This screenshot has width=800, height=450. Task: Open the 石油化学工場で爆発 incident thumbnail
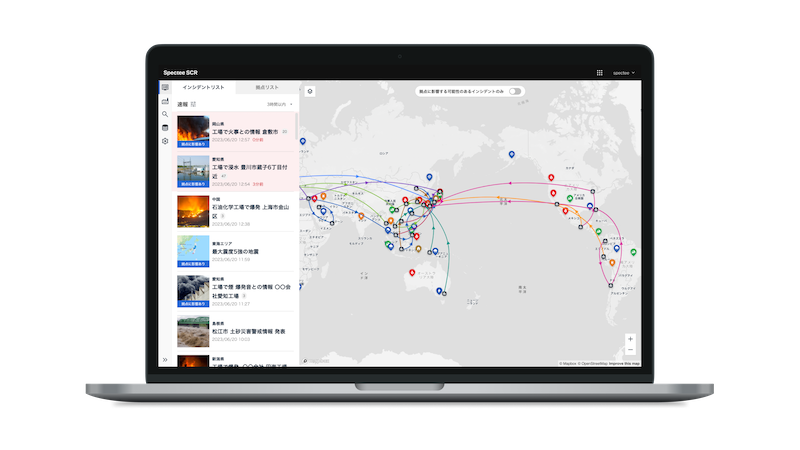click(x=192, y=211)
